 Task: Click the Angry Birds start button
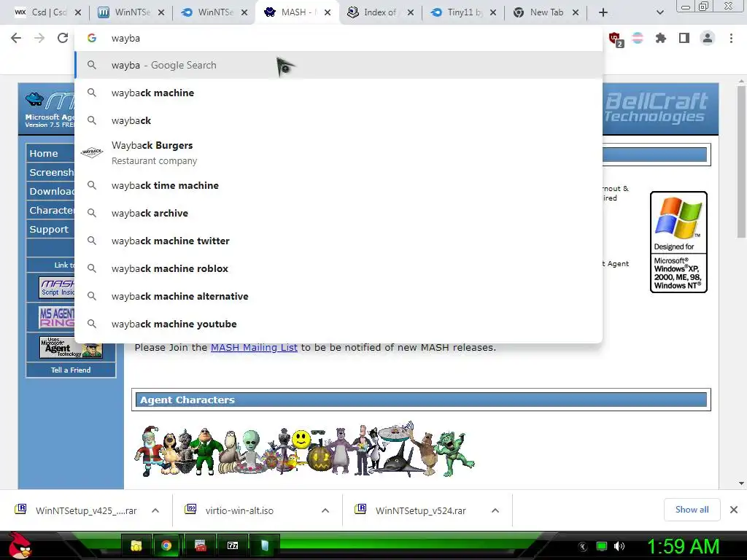click(x=20, y=545)
